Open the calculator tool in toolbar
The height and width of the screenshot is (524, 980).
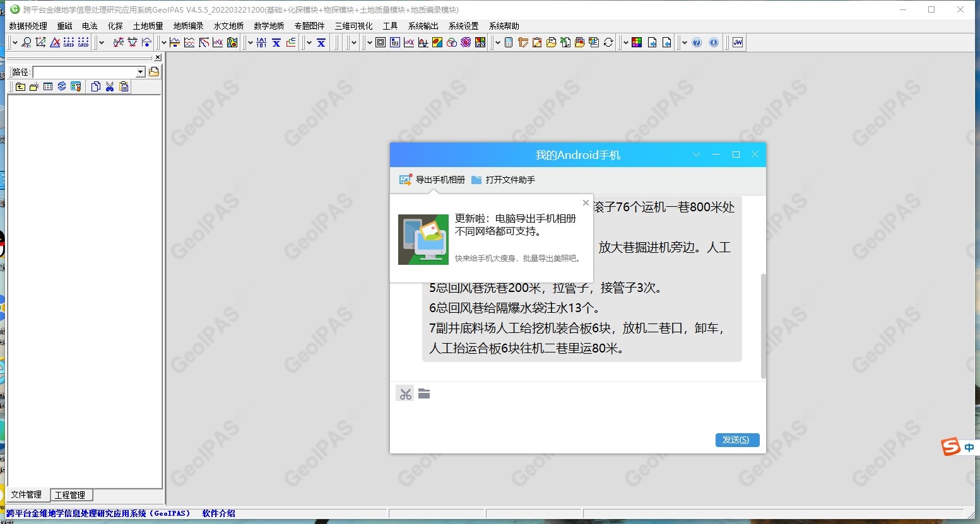coord(509,42)
